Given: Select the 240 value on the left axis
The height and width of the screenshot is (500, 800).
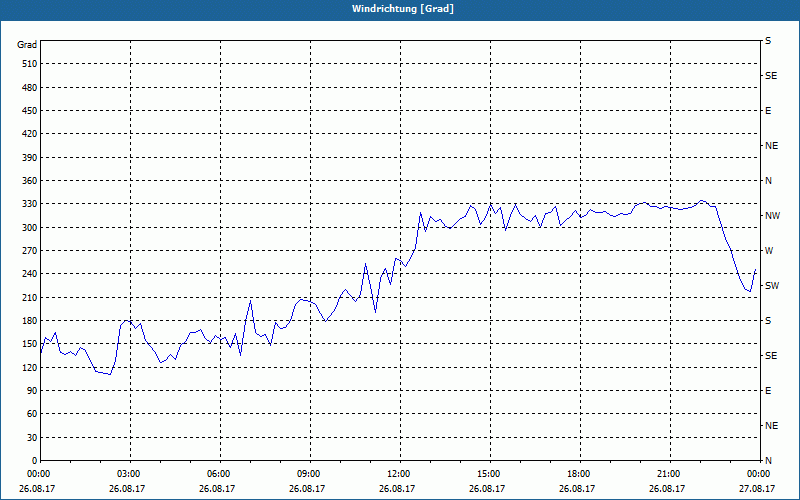Looking at the screenshot, I should pyautogui.click(x=30, y=274).
